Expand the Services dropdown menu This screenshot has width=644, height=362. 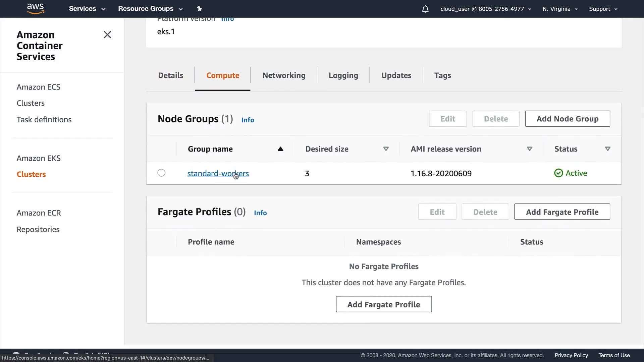(x=87, y=9)
